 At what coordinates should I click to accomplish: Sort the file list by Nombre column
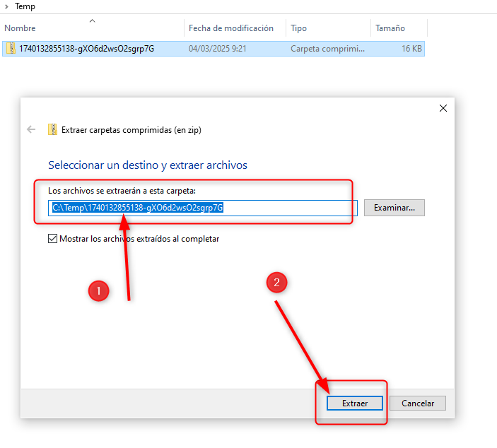click(x=20, y=28)
